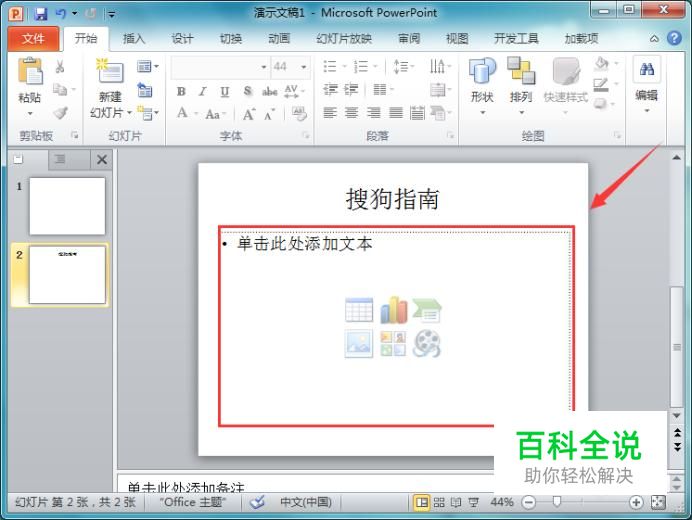Align text left
Screen dimensions: 692x520
330,113
